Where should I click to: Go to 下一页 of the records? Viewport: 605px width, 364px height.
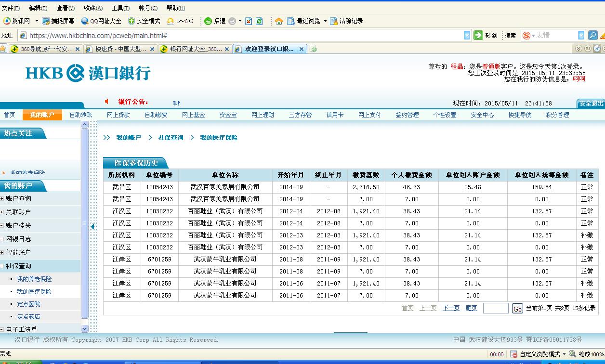point(451,308)
